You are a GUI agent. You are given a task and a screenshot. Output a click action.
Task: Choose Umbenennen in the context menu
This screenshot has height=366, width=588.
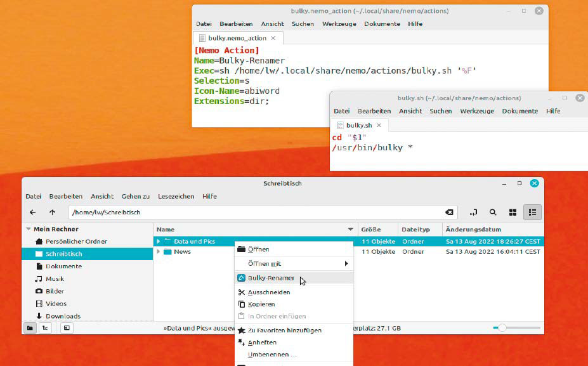coord(294,355)
